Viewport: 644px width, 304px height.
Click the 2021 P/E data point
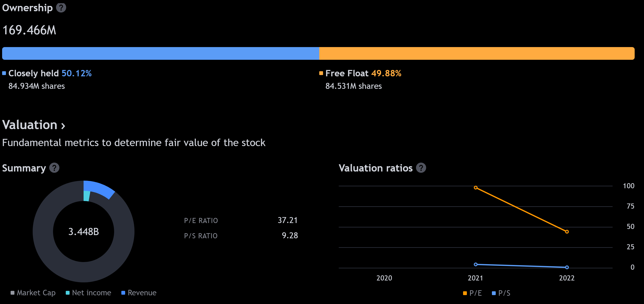click(476, 188)
